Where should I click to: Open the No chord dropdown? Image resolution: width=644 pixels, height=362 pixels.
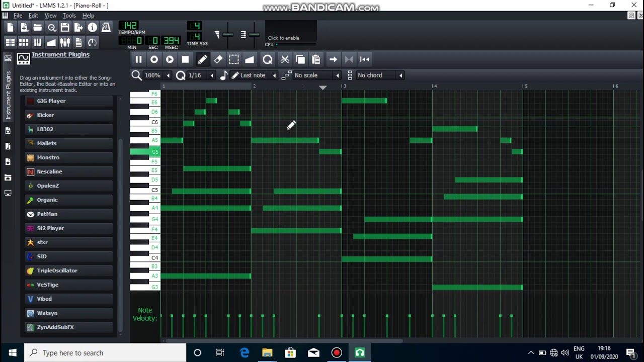[x=380, y=75]
